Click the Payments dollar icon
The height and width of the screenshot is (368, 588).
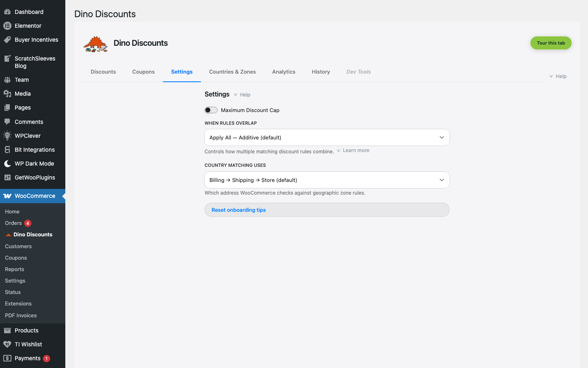pos(7,358)
